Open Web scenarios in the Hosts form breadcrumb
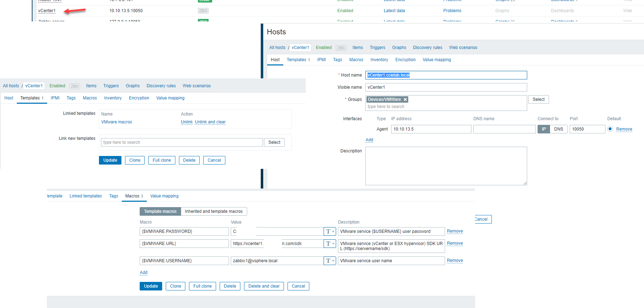Viewport: 644px width, 308px height. point(463,48)
